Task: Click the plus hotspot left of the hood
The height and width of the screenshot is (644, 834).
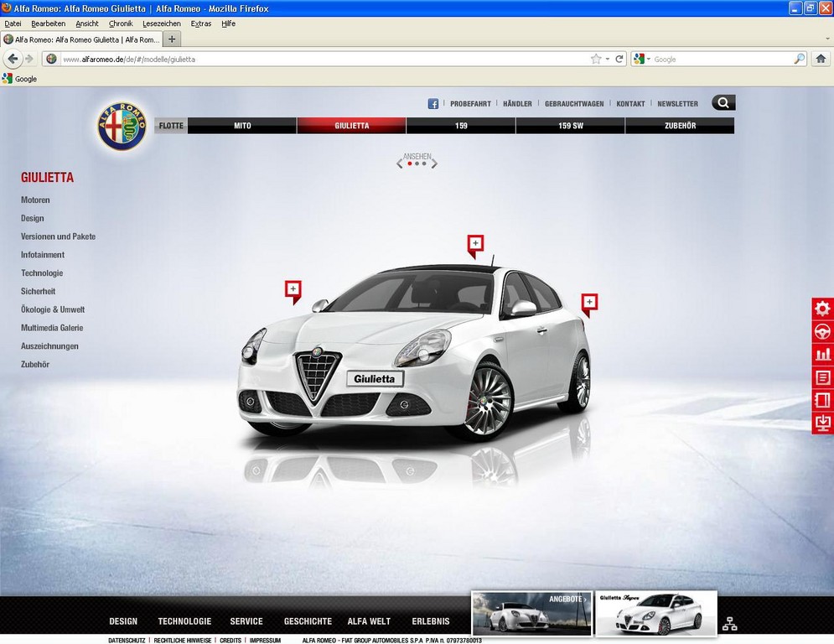Action: point(293,291)
